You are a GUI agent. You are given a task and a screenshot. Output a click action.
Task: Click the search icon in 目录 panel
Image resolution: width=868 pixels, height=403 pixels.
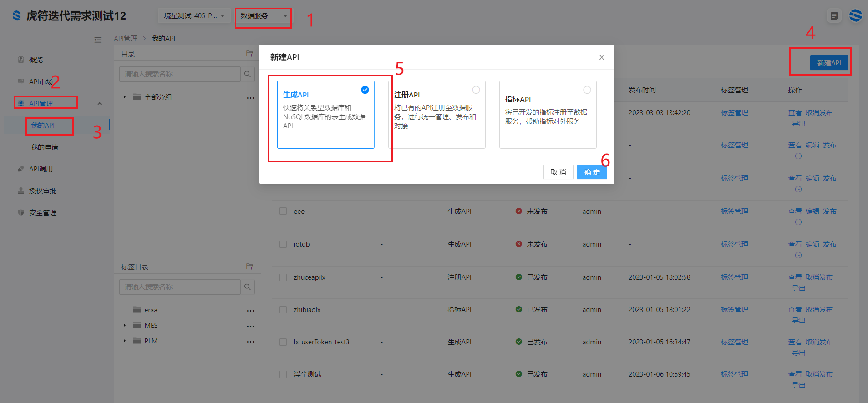(x=248, y=74)
